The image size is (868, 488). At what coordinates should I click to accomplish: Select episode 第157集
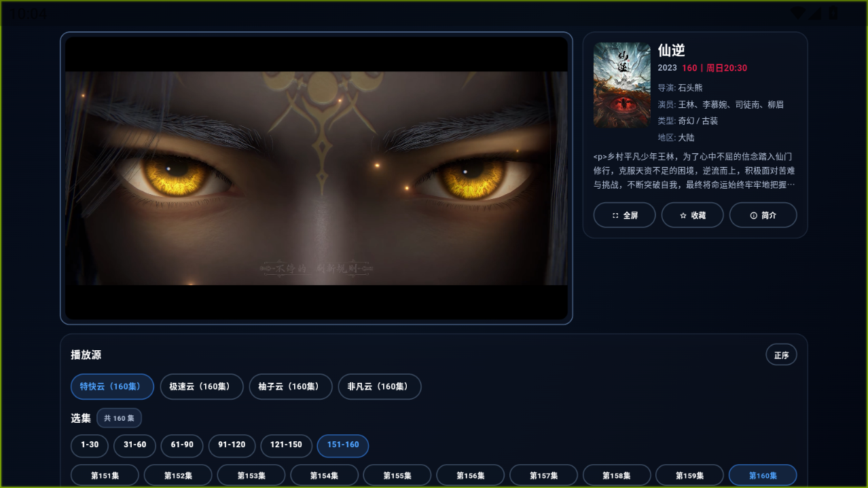[x=543, y=476]
